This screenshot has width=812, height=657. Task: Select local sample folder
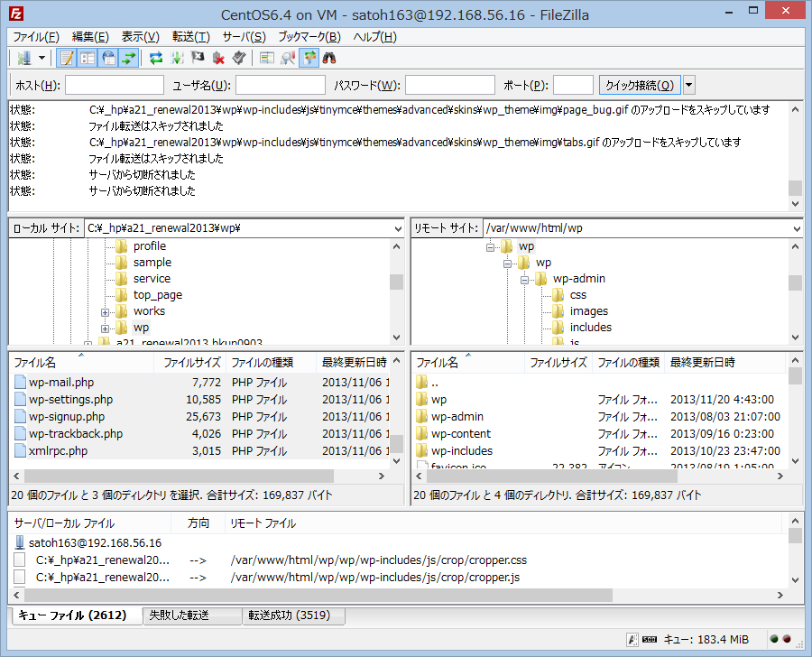coord(152,263)
